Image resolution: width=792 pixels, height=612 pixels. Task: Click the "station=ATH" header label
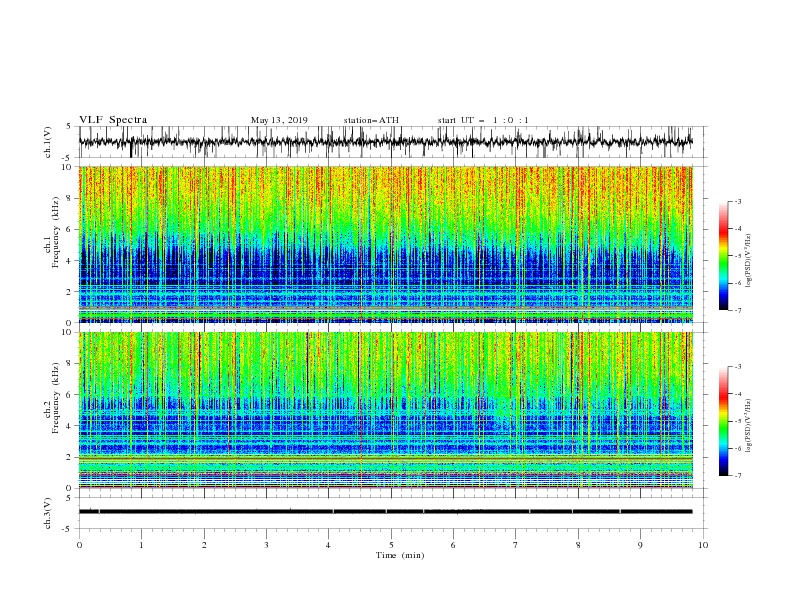point(371,120)
